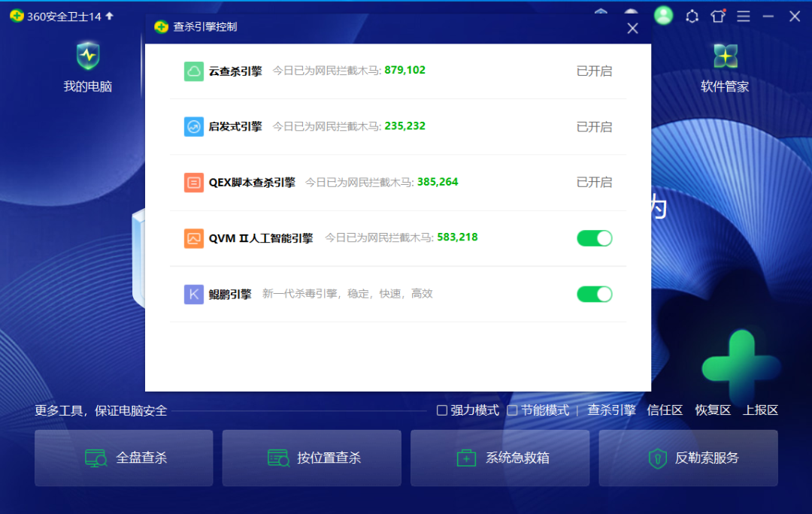Viewport: 812px width, 514px height.
Task: Click the 879,102 trojan count
Action: [x=405, y=71]
